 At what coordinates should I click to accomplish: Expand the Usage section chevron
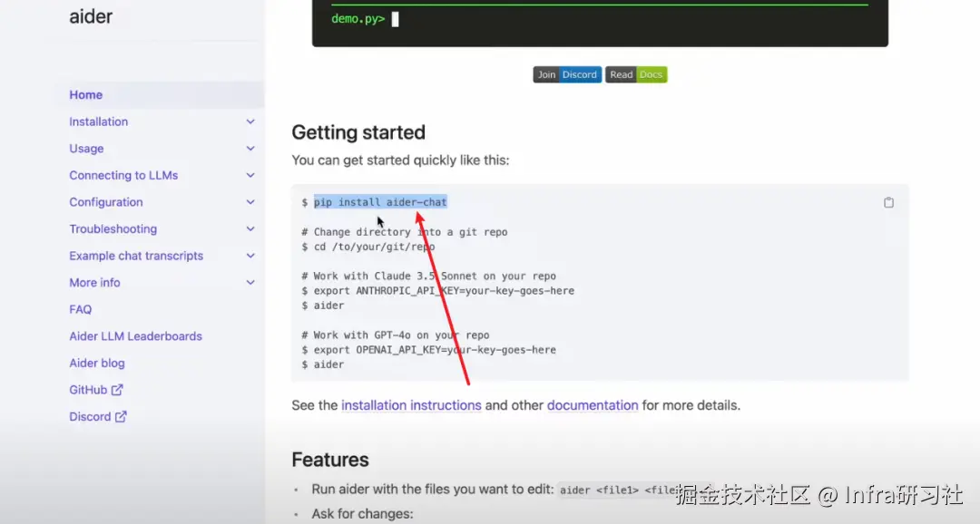(x=250, y=149)
